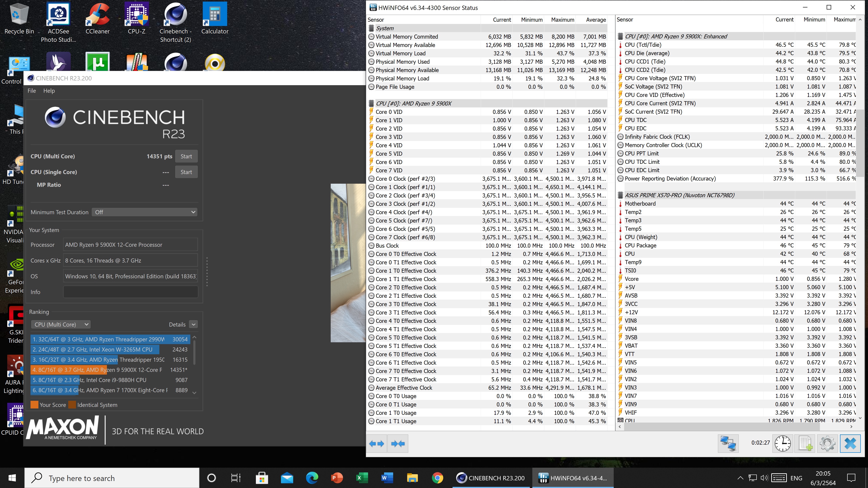
Task: Click the Windows search box
Action: (112, 478)
